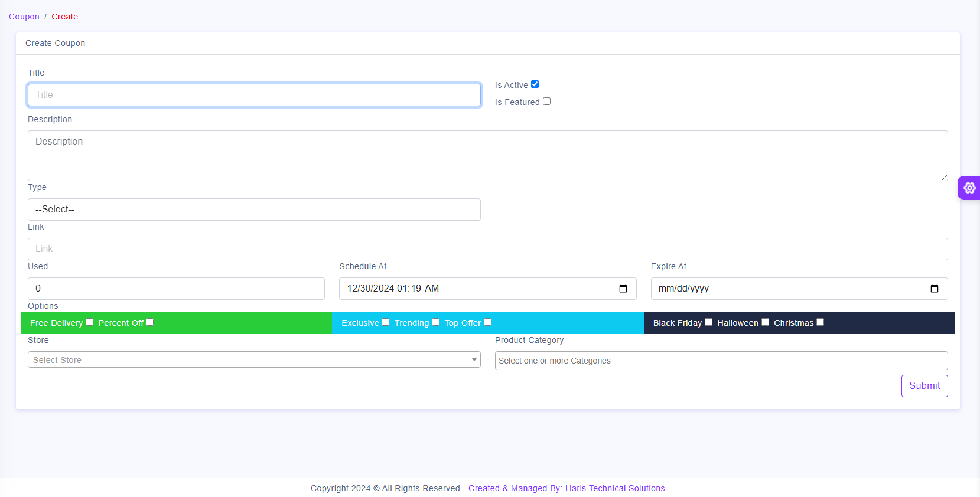
Task: Open Expire At calendar picker icon
Action: pyautogui.click(x=934, y=289)
